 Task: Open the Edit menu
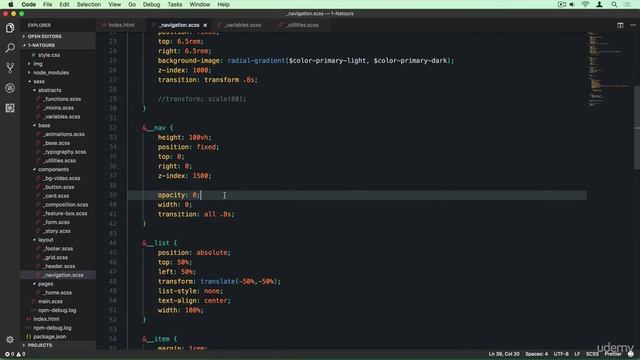(x=64, y=4)
